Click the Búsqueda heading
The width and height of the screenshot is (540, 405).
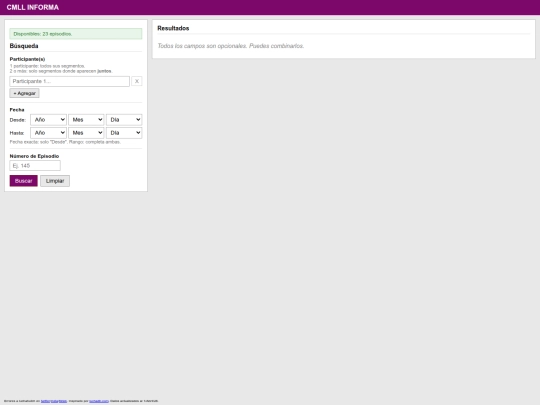click(24, 46)
